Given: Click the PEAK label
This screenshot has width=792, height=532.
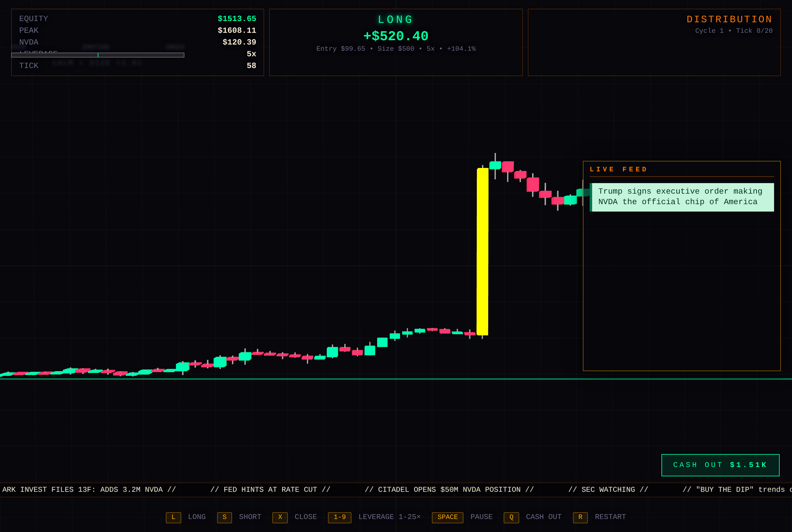Looking at the screenshot, I should 29,31.
